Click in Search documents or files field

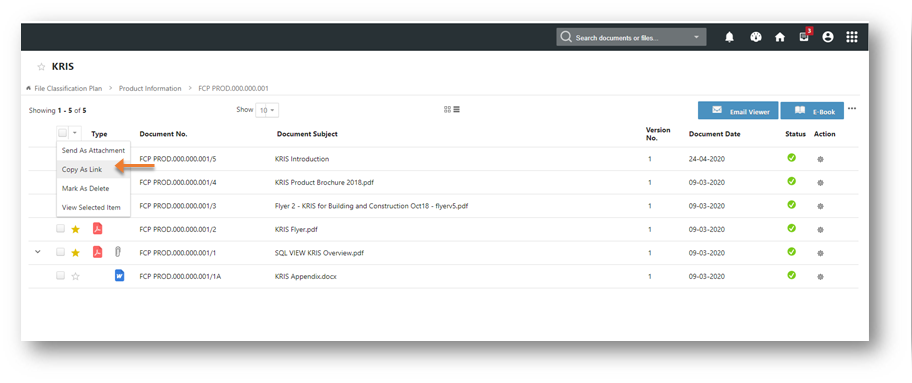click(x=631, y=37)
